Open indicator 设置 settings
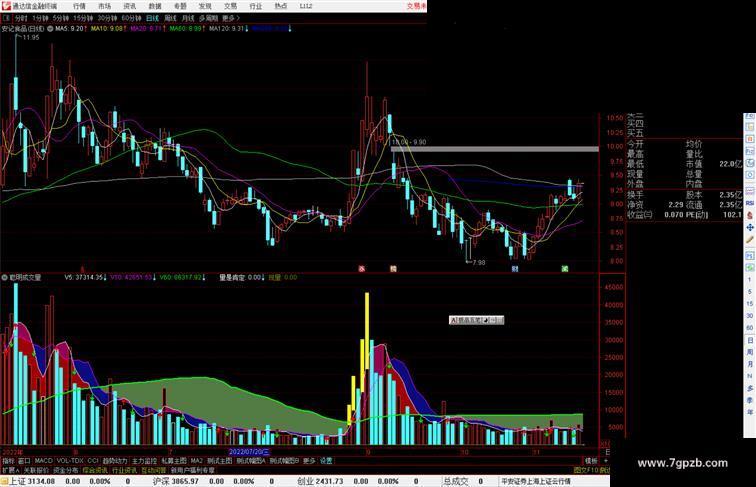This screenshot has width=756, height=487. coord(326,461)
